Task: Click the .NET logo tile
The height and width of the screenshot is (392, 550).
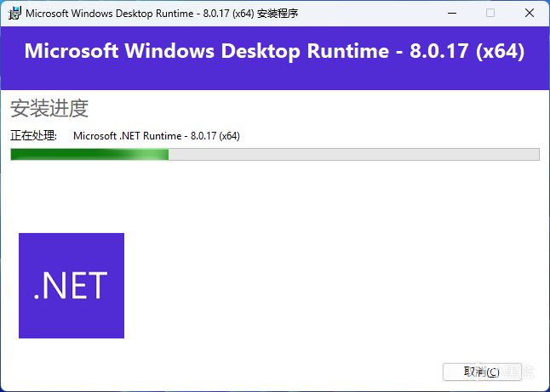Action: point(72,286)
